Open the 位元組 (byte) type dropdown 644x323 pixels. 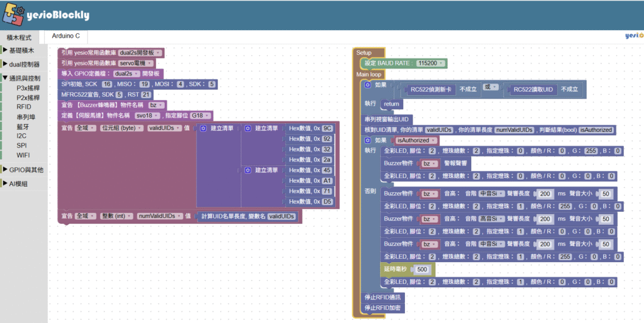coord(122,128)
